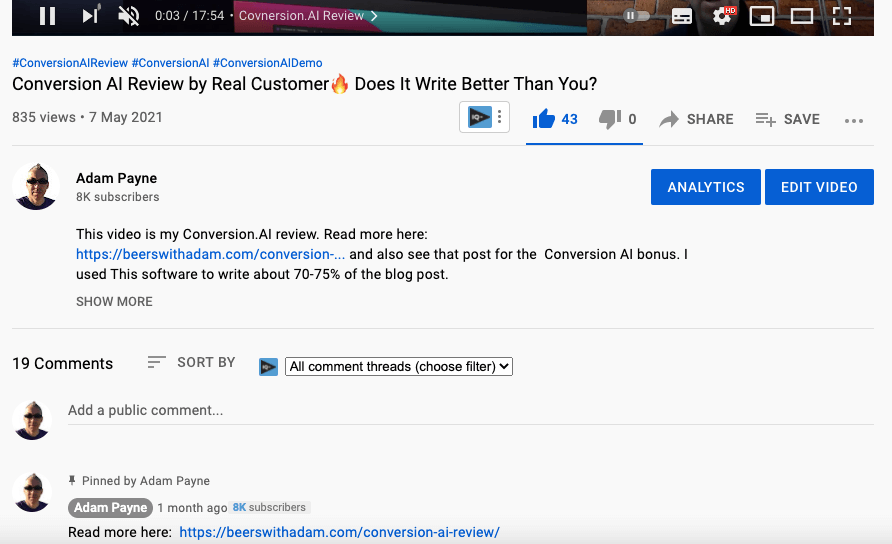Enter full screen mode
The width and height of the screenshot is (892, 544).
pos(841,16)
